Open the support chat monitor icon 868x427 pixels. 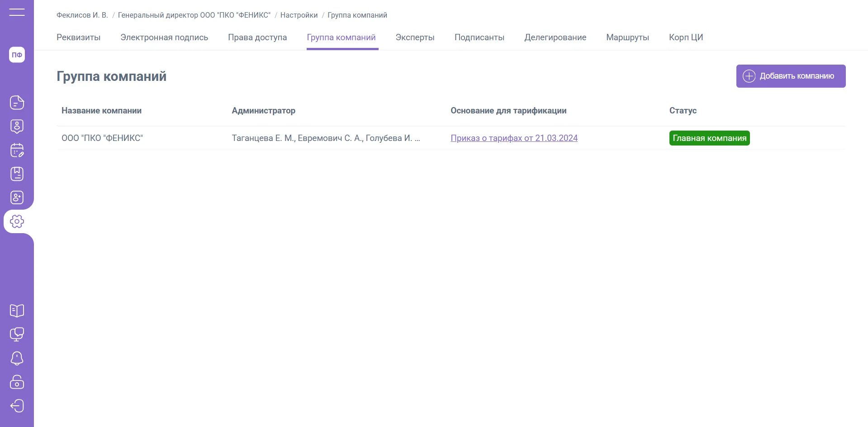17,334
